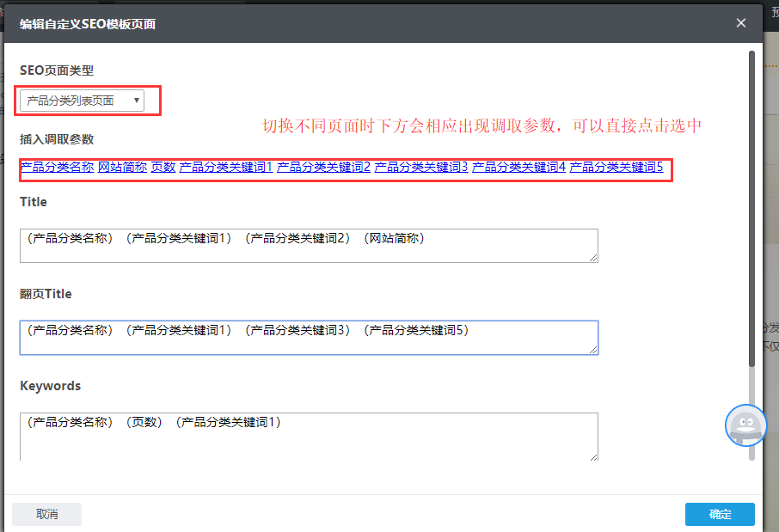Choose the 产品分类关键词3 parameter link
The width and height of the screenshot is (779, 532).
421,168
